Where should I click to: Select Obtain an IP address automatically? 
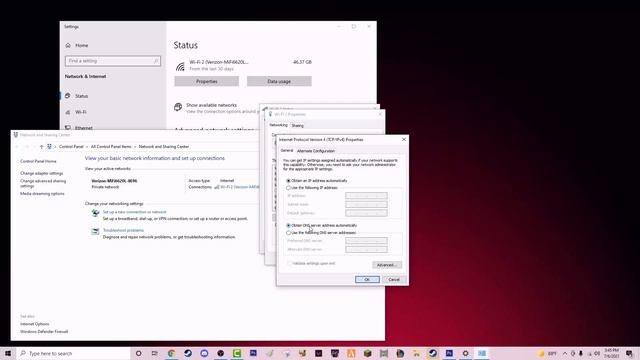[288, 180]
